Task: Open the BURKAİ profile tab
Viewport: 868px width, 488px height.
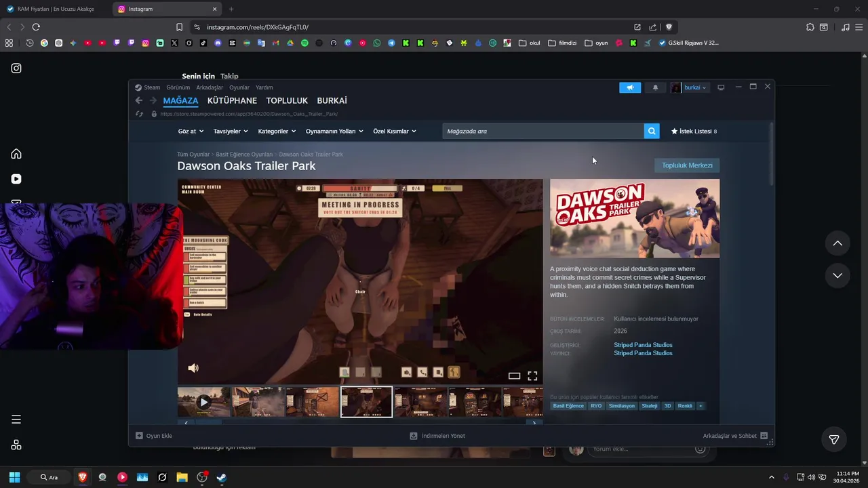Action: point(332,100)
